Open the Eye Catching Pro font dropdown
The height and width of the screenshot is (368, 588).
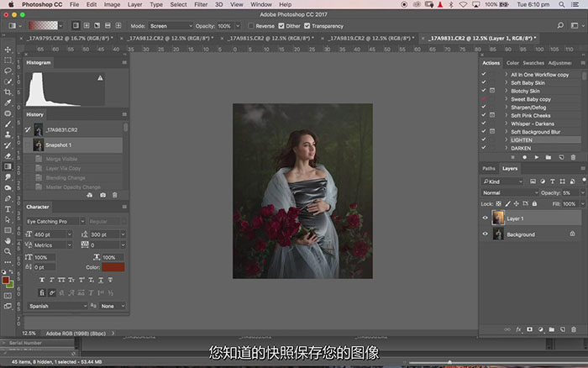(x=57, y=221)
